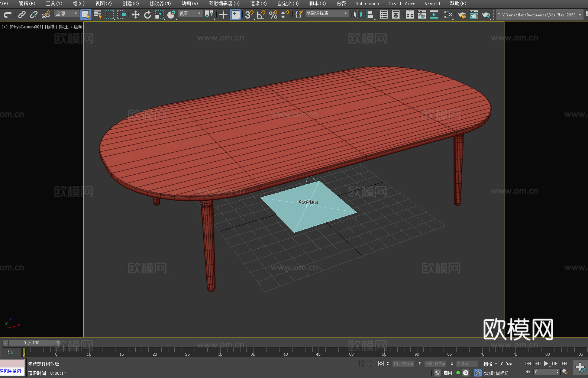Open Edit Named Selection Sets
Image resolution: width=588 pixels, height=378 pixels.
click(299, 14)
